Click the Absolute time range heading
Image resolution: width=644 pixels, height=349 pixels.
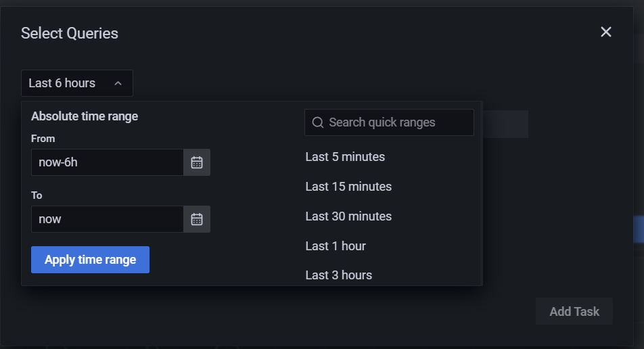[85, 116]
